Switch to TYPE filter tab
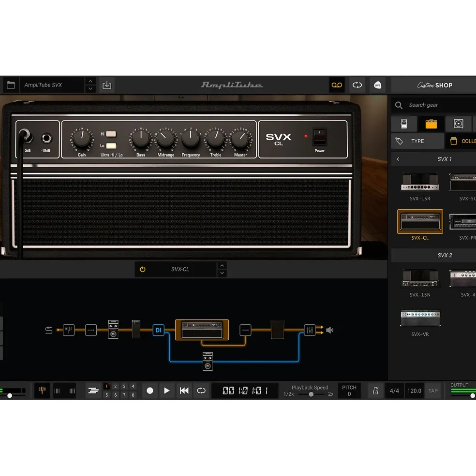Image resolution: width=476 pixels, height=476 pixels. [417, 141]
